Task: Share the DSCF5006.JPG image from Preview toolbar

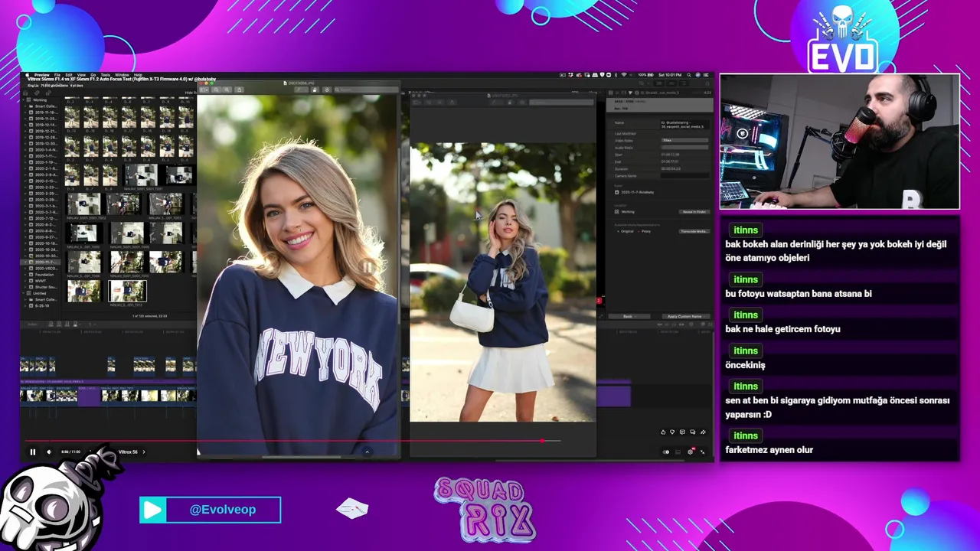Action: point(239,90)
